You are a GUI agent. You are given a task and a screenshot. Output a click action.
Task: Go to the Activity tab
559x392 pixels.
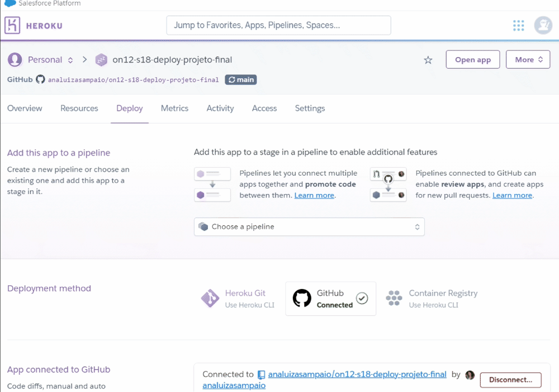[x=220, y=108]
